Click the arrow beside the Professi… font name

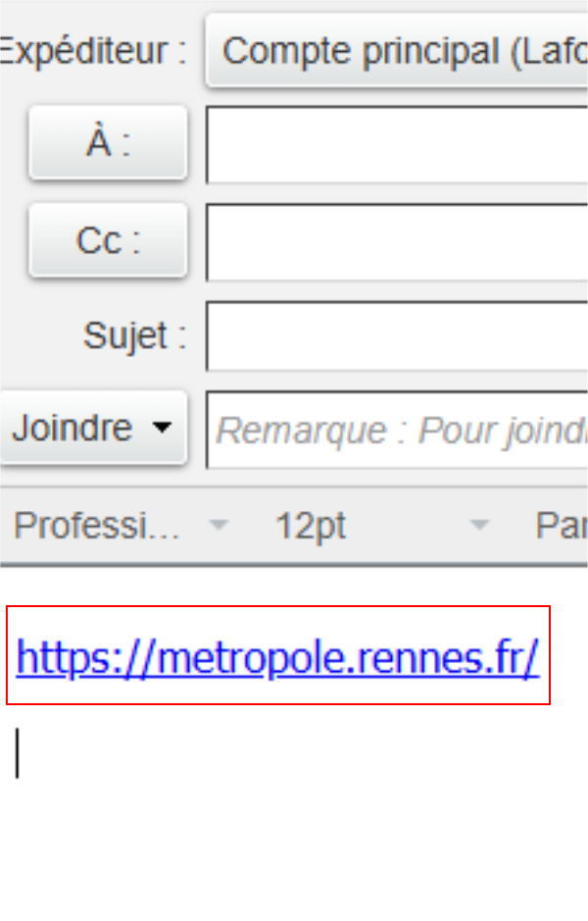(x=219, y=525)
